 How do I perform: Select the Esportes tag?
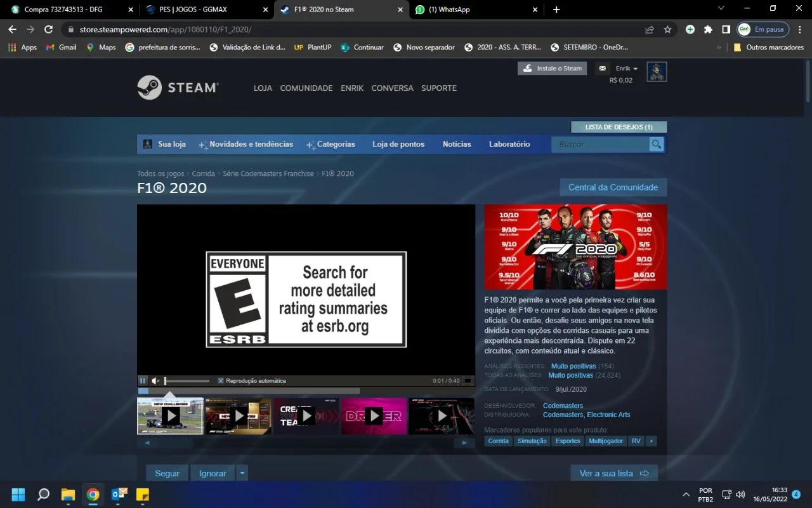[x=568, y=441]
